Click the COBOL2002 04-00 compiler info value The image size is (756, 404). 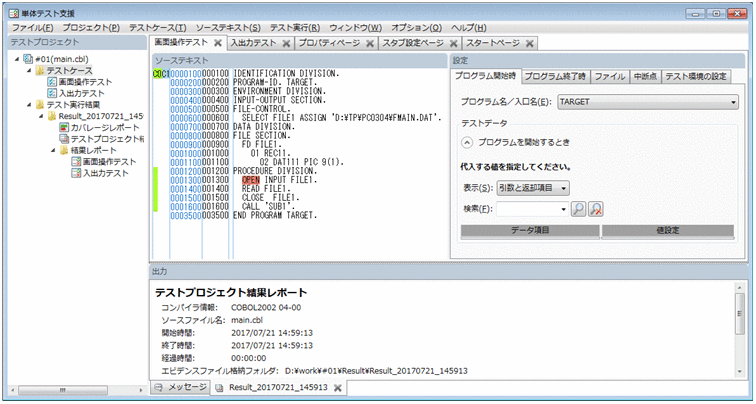click(x=267, y=307)
